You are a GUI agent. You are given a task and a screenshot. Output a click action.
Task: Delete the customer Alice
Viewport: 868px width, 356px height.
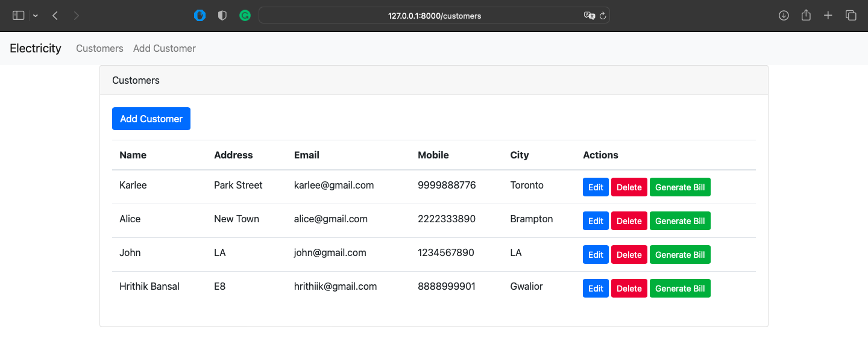629,220
